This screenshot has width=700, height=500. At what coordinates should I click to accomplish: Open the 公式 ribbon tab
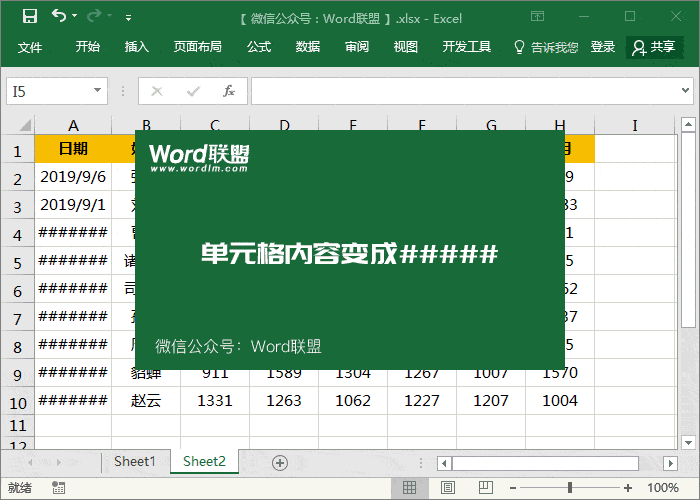[259, 46]
